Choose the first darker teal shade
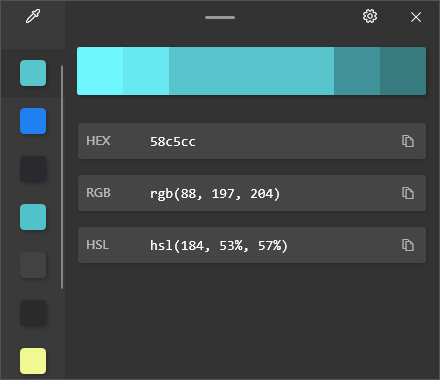 click(x=357, y=71)
